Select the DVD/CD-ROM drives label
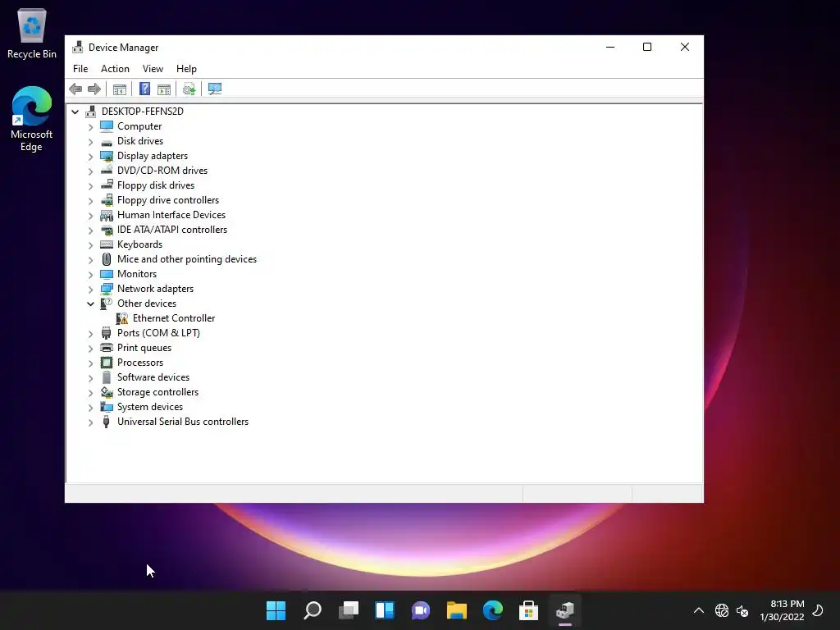The height and width of the screenshot is (630, 840). 162,171
